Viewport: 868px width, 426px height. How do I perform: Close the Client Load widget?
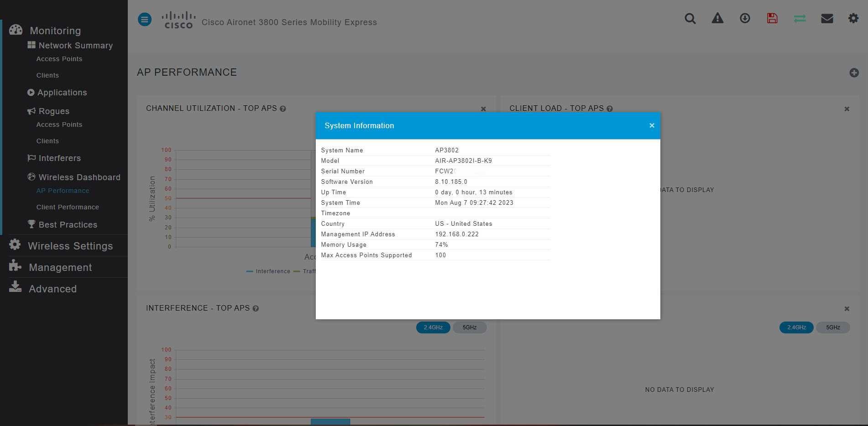pyautogui.click(x=847, y=109)
